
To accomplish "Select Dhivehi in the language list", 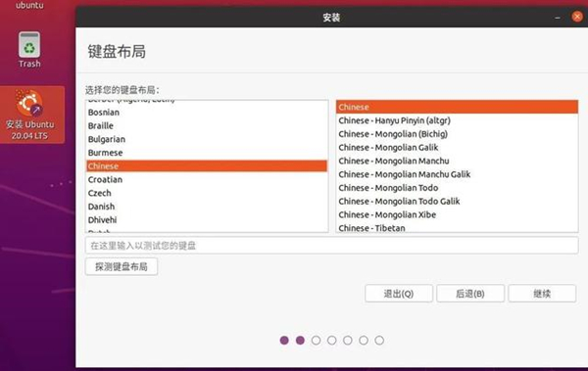I will [207, 220].
